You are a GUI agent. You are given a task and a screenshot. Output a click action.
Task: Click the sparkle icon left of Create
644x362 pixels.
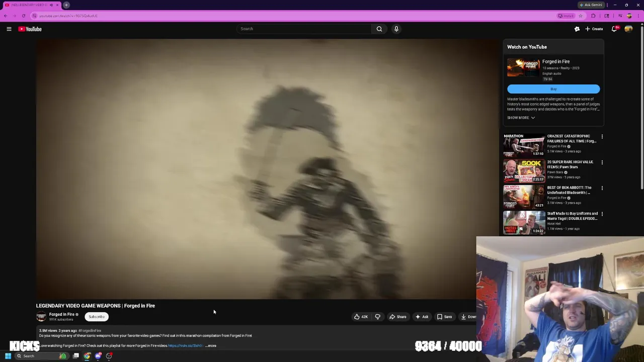pyautogui.click(x=577, y=29)
